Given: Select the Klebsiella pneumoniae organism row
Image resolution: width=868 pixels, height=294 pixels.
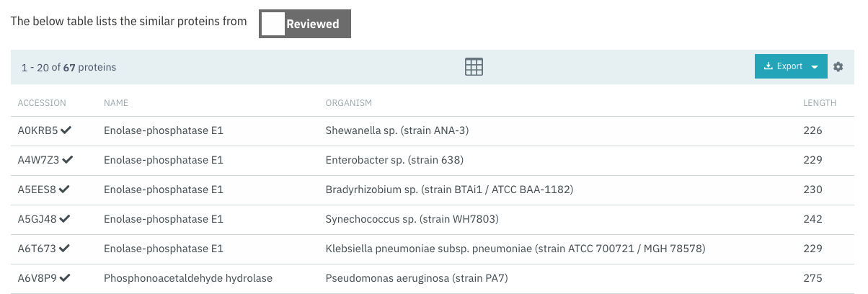Looking at the screenshot, I should tap(434, 249).
